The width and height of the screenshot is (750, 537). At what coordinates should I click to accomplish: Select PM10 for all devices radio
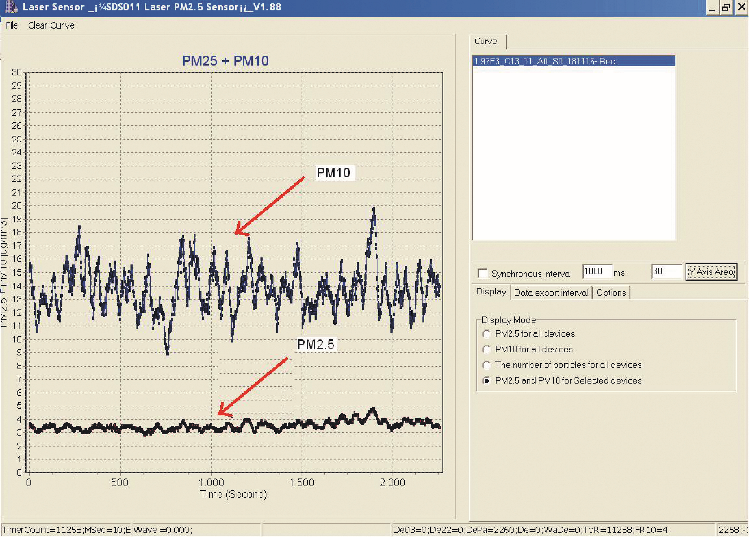[x=486, y=349]
